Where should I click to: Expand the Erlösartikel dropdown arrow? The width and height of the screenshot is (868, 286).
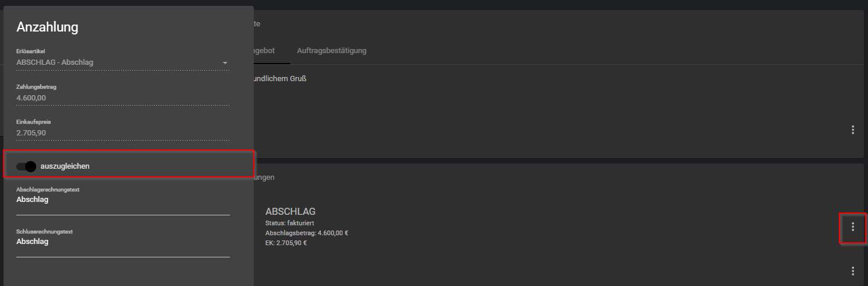[225, 62]
